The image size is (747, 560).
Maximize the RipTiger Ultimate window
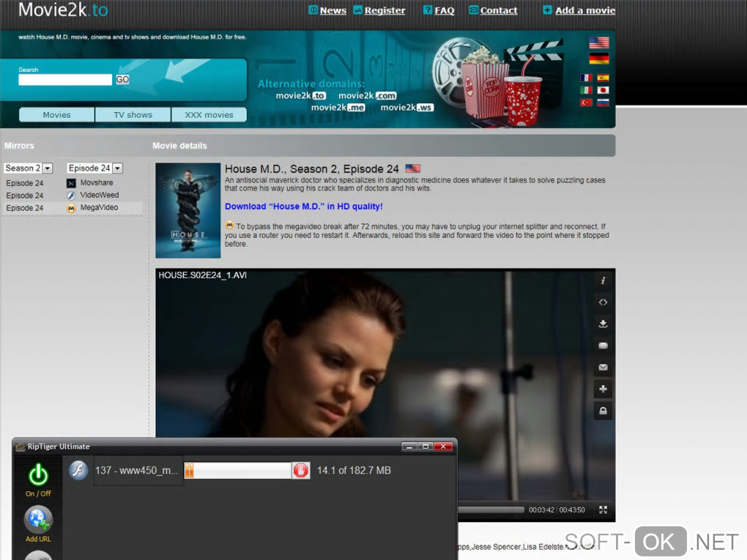click(x=425, y=447)
